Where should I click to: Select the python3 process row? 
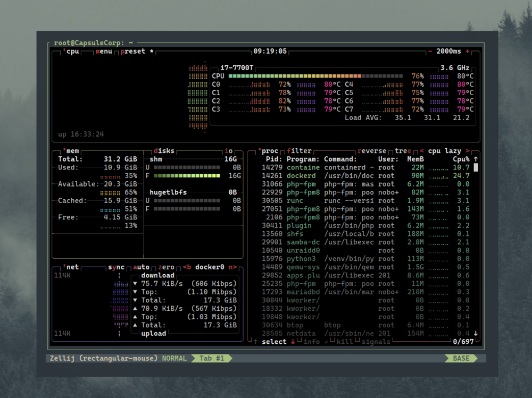[366, 259]
